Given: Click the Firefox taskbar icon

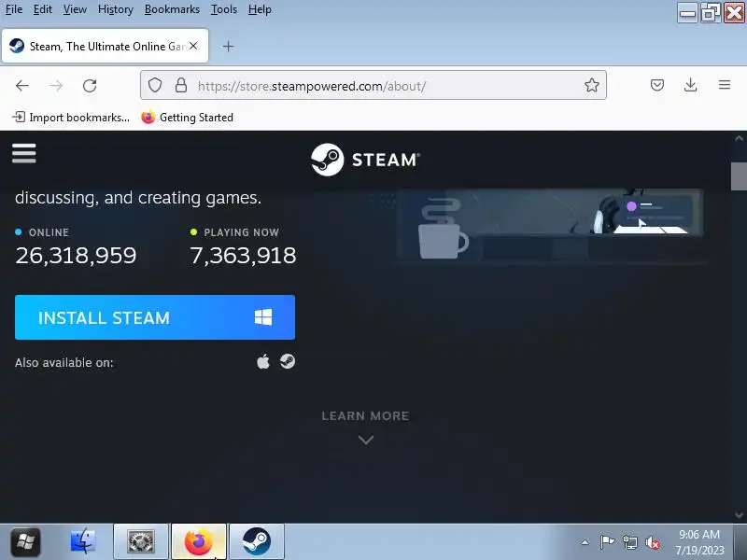Looking at the screenshot, I should pos(199,541).
